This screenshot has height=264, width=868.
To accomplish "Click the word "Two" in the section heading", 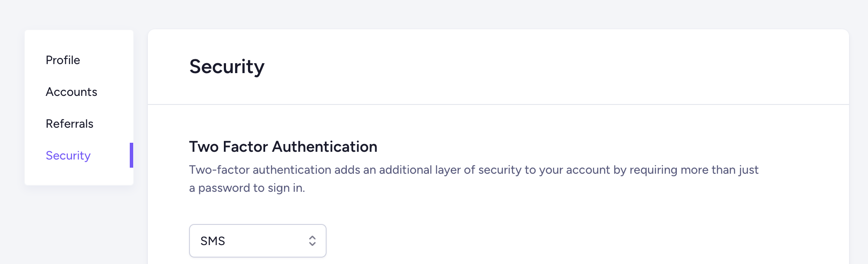I will 204,147.
